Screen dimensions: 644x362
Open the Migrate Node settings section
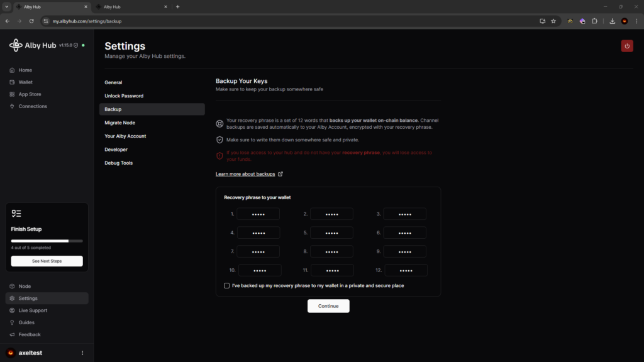(119, 123)
